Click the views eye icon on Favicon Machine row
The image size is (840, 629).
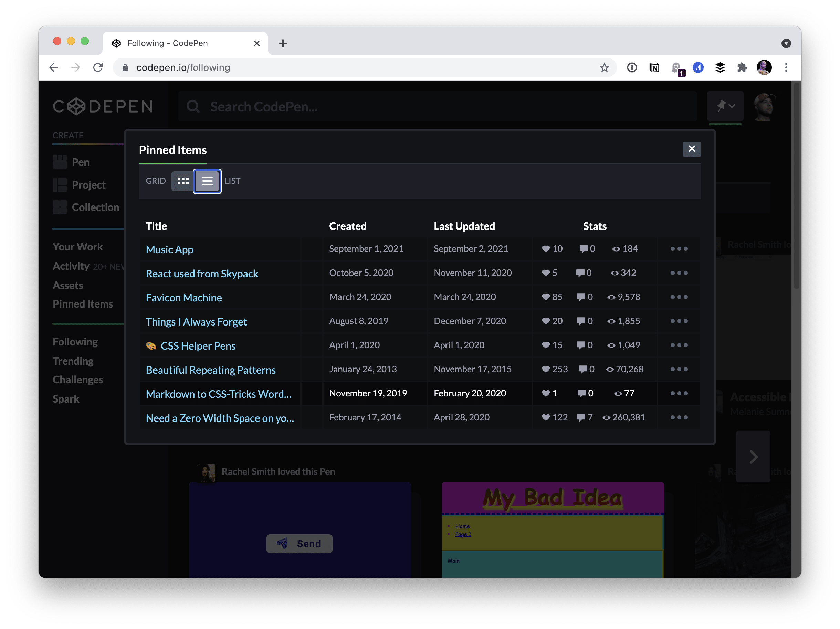click(x=611, y=297)
